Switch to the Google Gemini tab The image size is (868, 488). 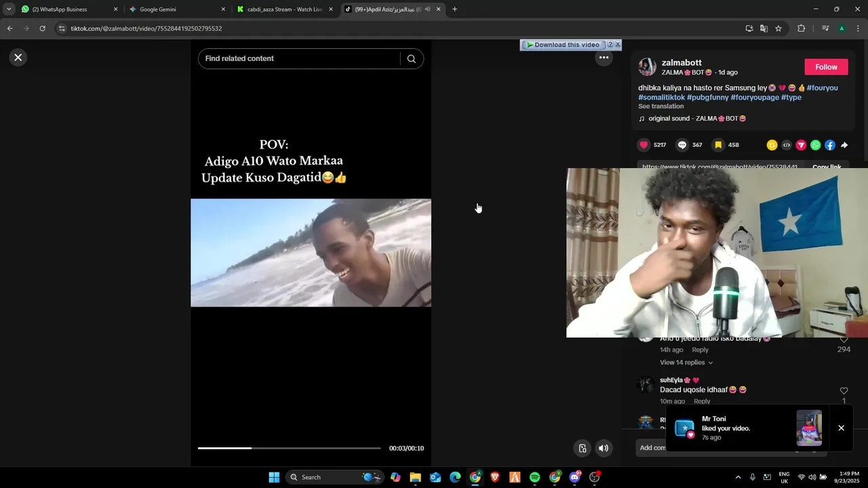coord(176,9)
